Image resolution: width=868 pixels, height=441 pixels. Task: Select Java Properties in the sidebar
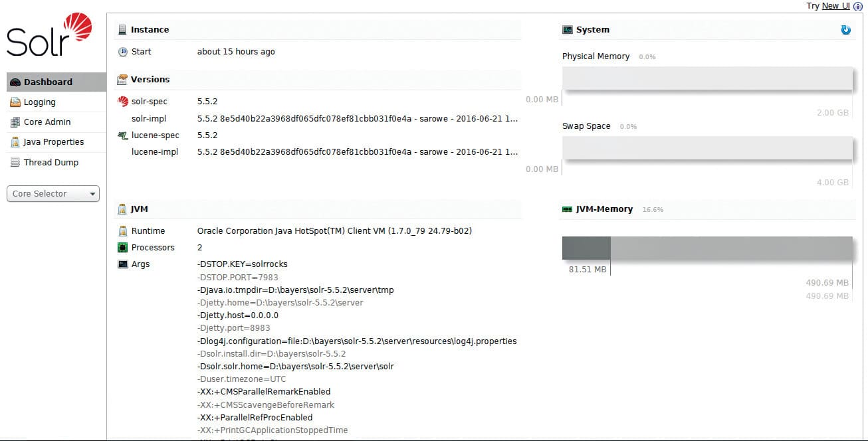[x=54, y=142]
